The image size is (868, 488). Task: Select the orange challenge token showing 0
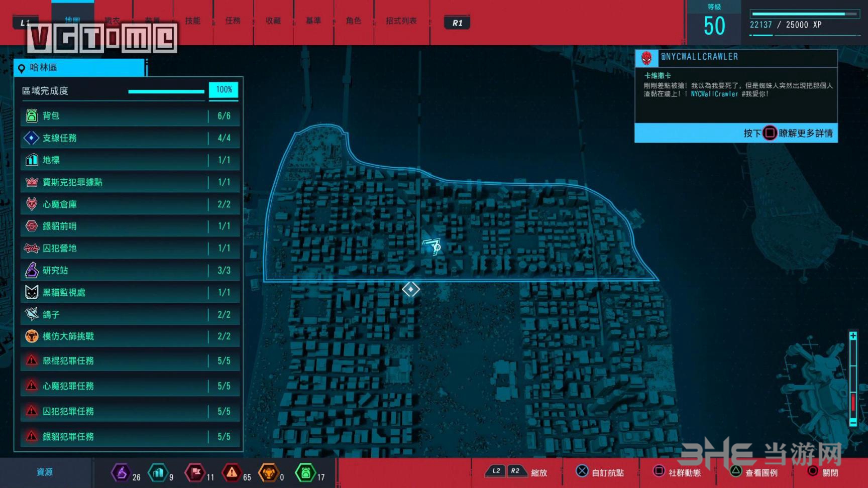(x=269, y=472)
